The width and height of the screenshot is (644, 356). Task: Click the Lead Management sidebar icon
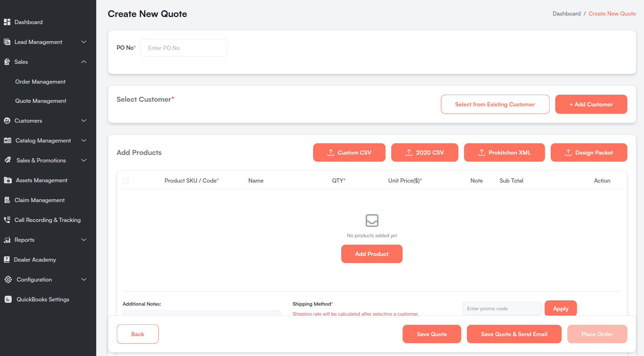(7, 42)
